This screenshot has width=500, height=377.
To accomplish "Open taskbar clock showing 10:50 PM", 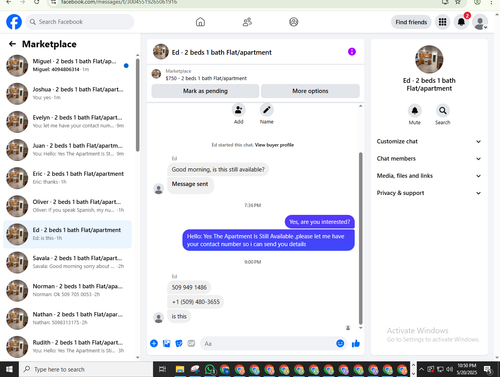I will 467,369.
